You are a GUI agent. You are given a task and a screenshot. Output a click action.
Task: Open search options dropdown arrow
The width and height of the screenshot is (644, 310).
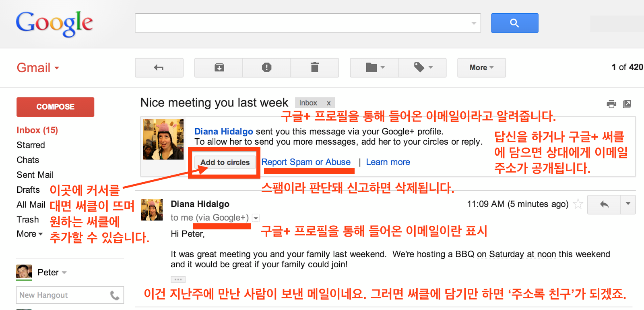point(474,23)
